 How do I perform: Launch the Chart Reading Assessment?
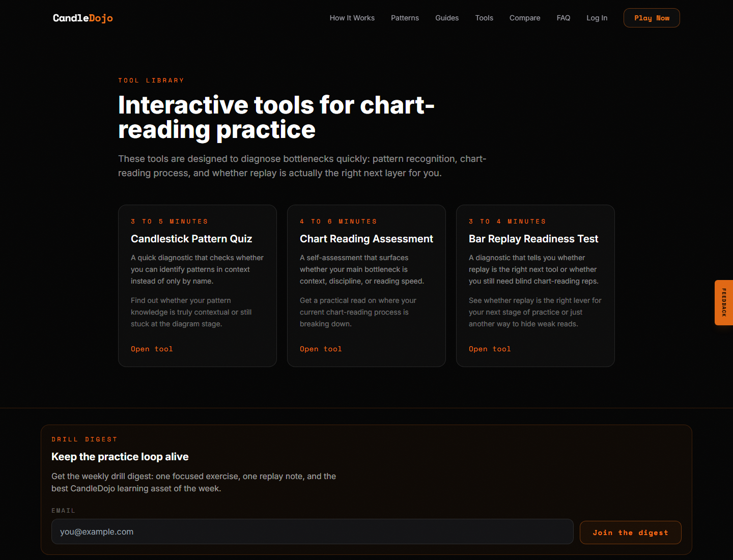pyautogui.click(x=321, y=349)
